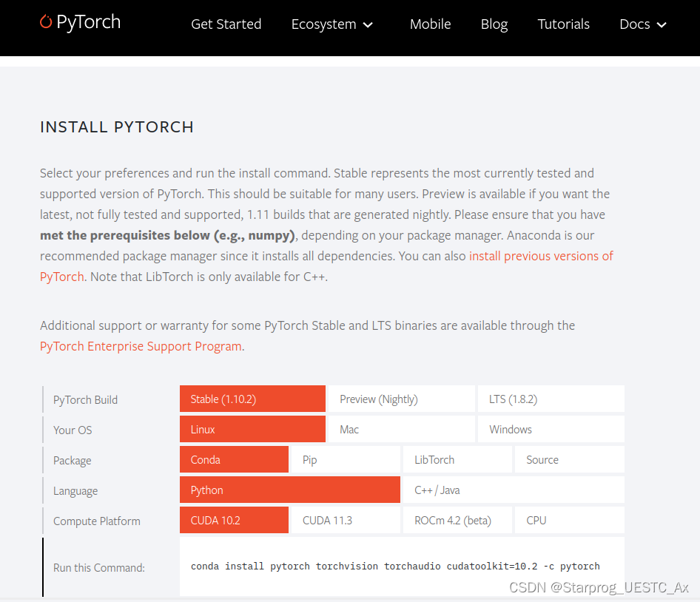
Task: Expand the Ecosystem dropdown menu
Action: [332, 24]
